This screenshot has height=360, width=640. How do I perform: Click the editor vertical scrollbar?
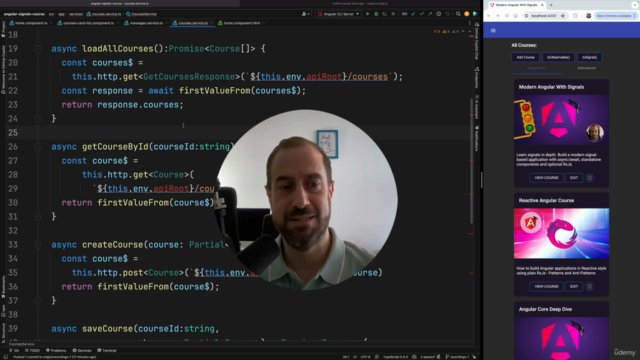pyautogui.click(x=471, y=160)
